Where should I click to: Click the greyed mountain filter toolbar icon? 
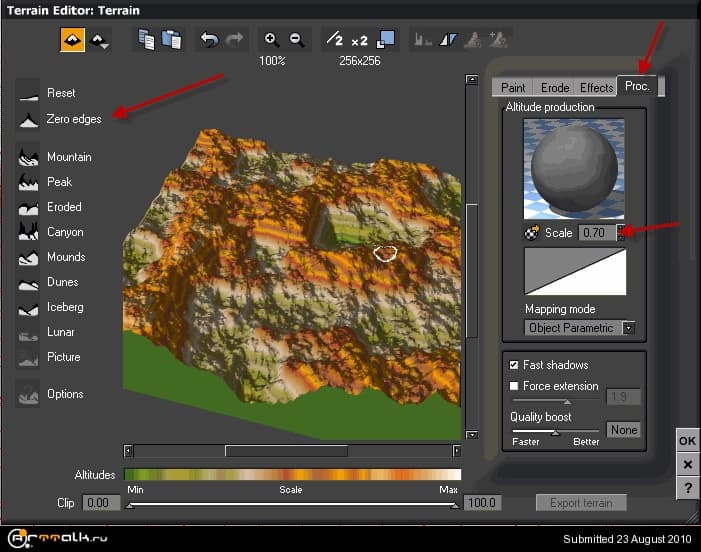point(473,40)
